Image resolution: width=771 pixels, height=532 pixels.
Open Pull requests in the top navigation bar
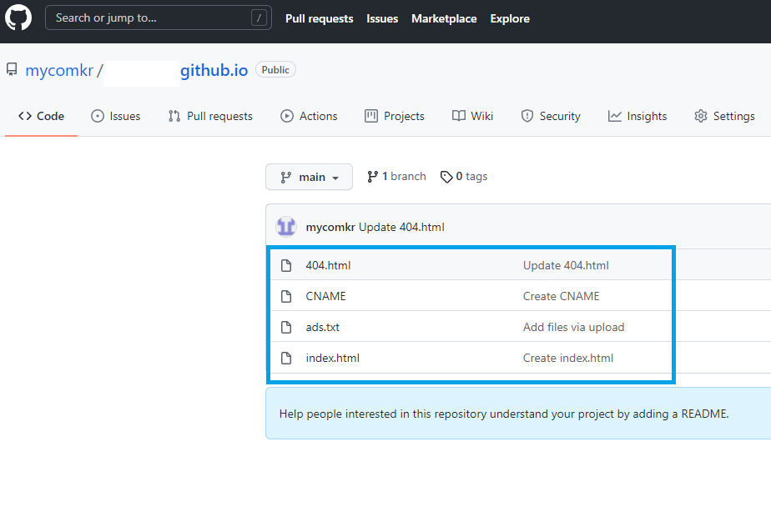(x=319, y=18)
